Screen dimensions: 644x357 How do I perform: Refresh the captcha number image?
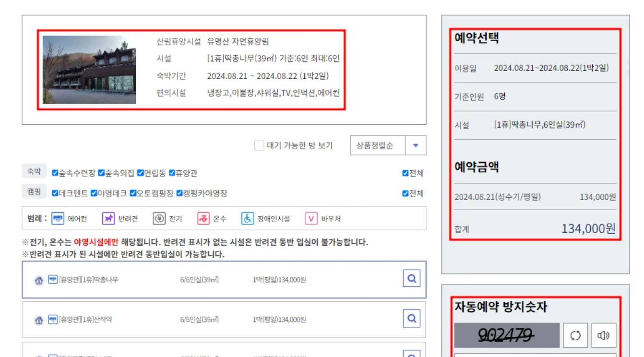575,335
